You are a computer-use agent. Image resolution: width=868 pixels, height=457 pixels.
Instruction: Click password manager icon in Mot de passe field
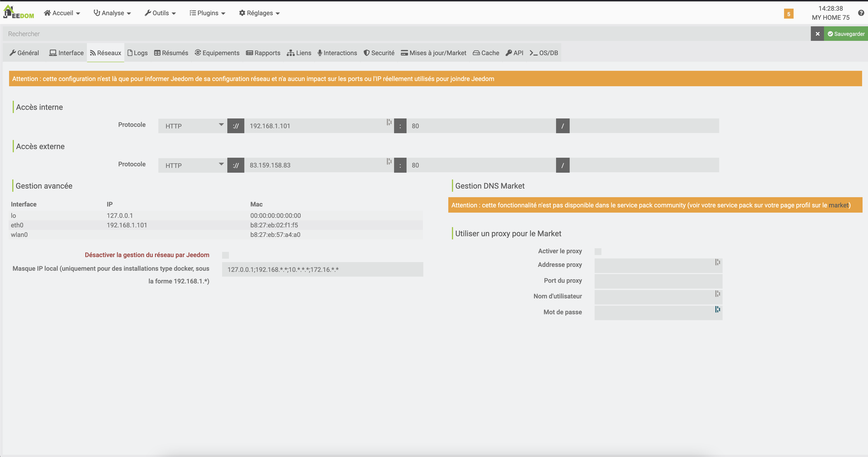click(x=717, y=309)
